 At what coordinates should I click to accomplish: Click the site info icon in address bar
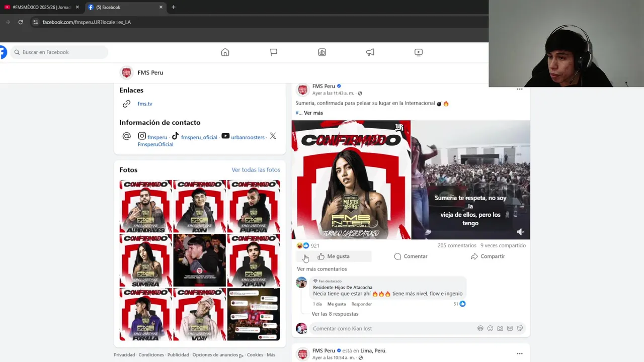tap(35, 22)
